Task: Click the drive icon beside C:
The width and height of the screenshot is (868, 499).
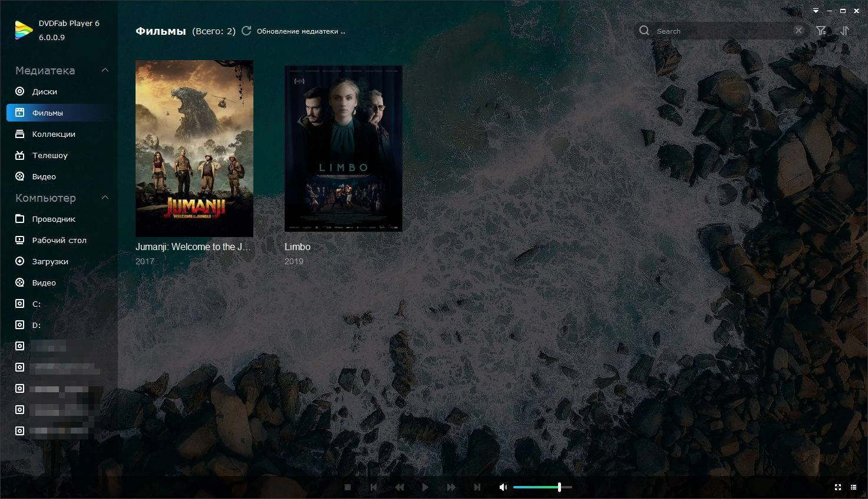Action: pos(19,304)
